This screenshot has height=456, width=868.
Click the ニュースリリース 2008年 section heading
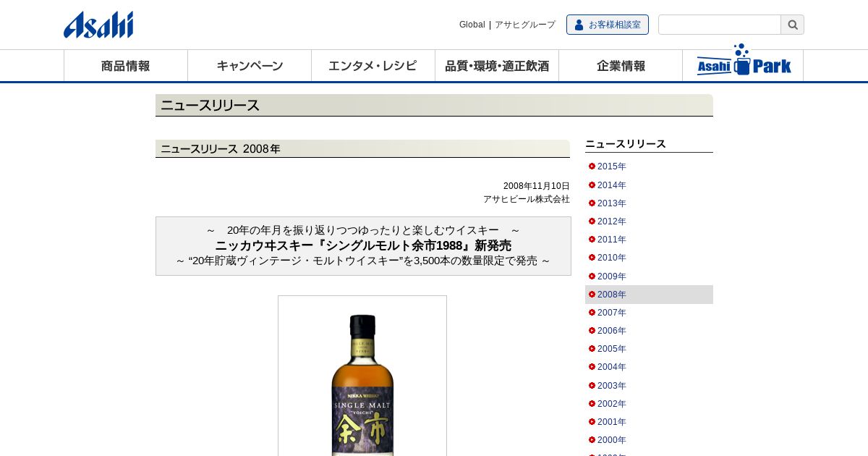(x=362, y=148)
